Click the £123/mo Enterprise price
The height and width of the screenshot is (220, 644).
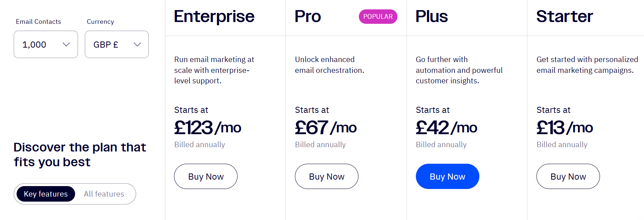pos(207,127)
